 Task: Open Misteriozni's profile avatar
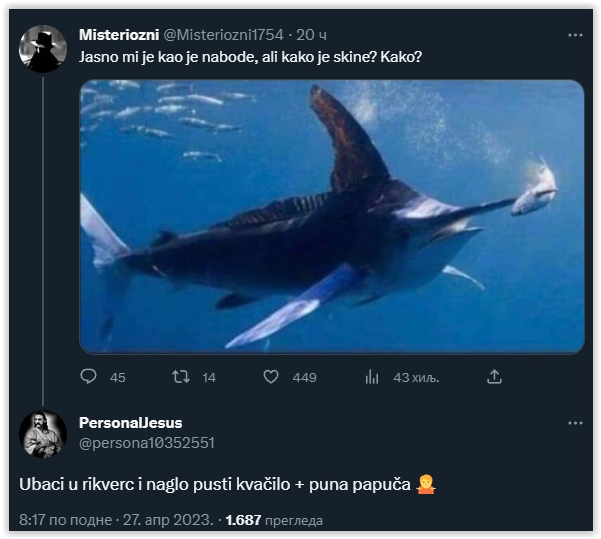43,49
